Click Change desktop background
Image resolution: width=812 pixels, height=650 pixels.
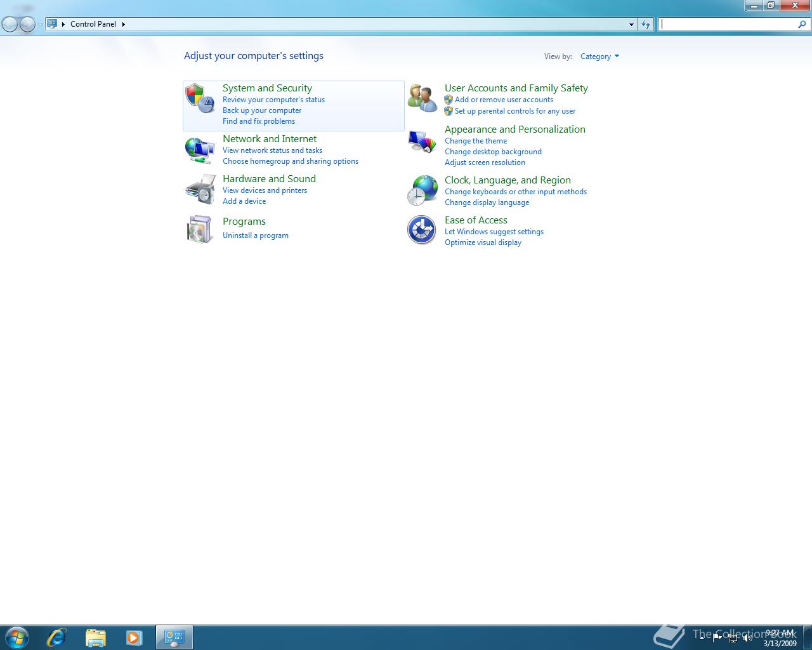coord(493,152)
